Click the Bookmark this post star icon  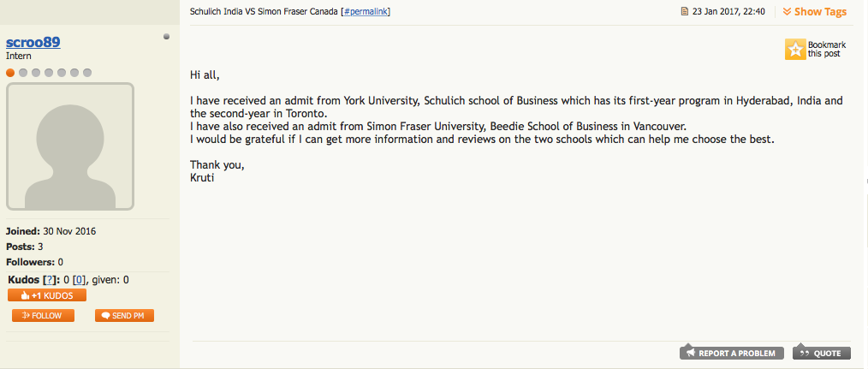point(795,50)
